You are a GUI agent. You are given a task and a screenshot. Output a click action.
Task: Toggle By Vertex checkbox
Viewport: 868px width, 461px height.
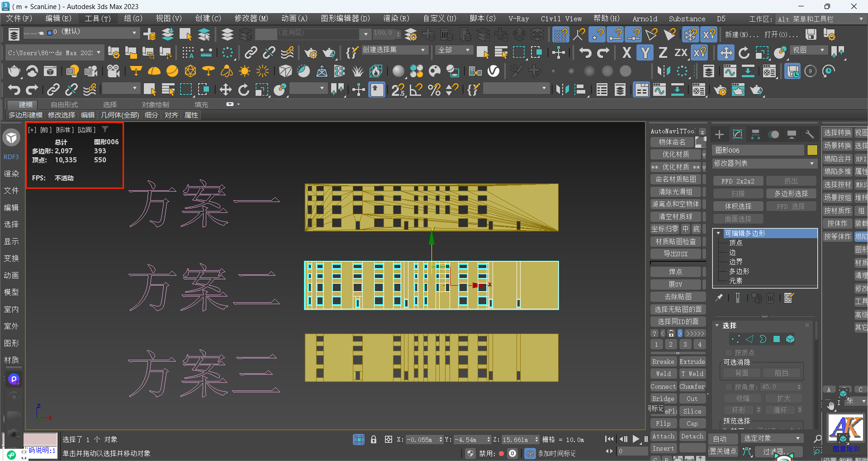729,353
